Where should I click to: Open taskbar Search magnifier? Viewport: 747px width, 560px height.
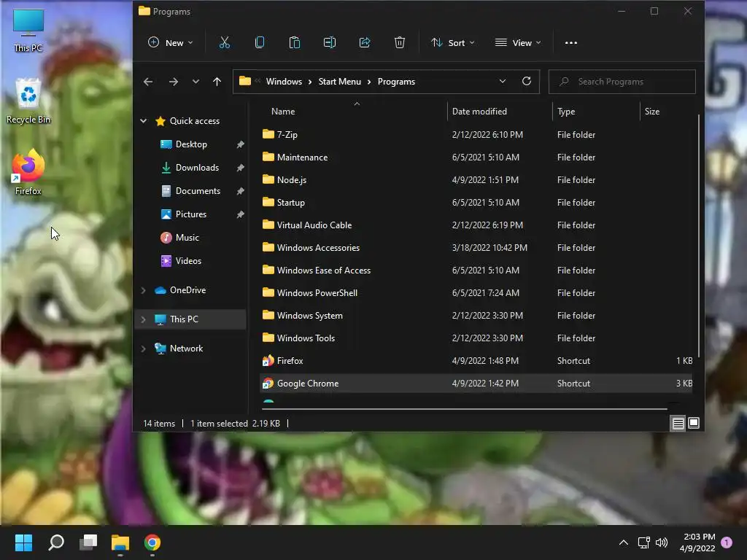56,542
